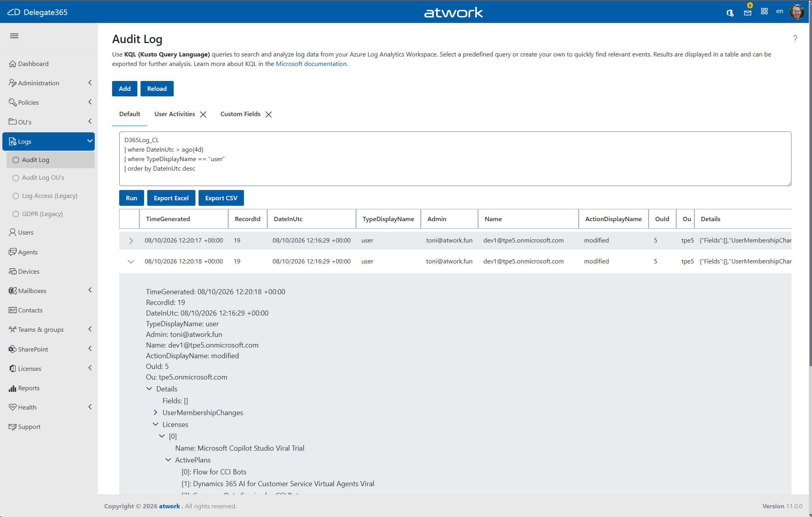Select the Log Access (Legacy) submenu item
Viewport: 812px width, 517px height.
coord(51,196)
